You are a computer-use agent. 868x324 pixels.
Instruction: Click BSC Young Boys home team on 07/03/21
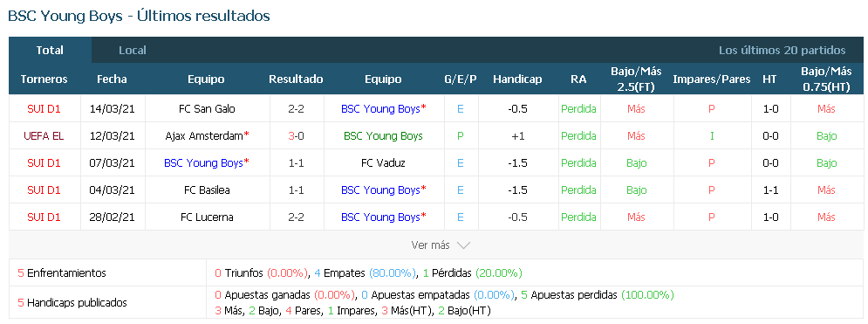(x=207, y=163)
